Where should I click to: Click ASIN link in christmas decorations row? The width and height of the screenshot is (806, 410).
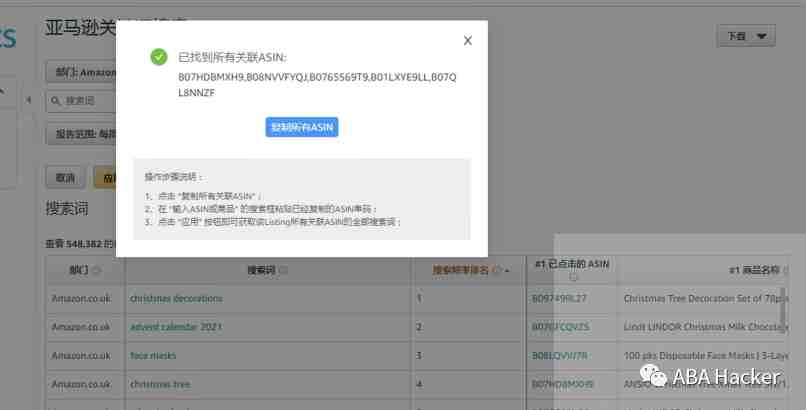[x=559, y=299]
